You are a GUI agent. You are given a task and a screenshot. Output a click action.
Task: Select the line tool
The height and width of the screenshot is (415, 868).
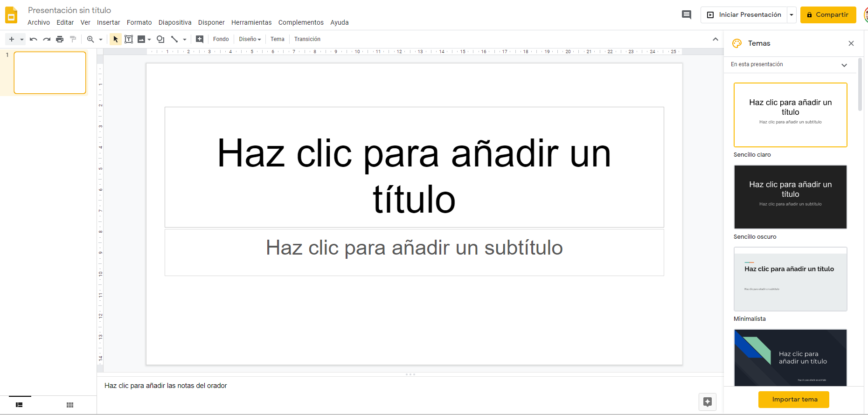174,39
